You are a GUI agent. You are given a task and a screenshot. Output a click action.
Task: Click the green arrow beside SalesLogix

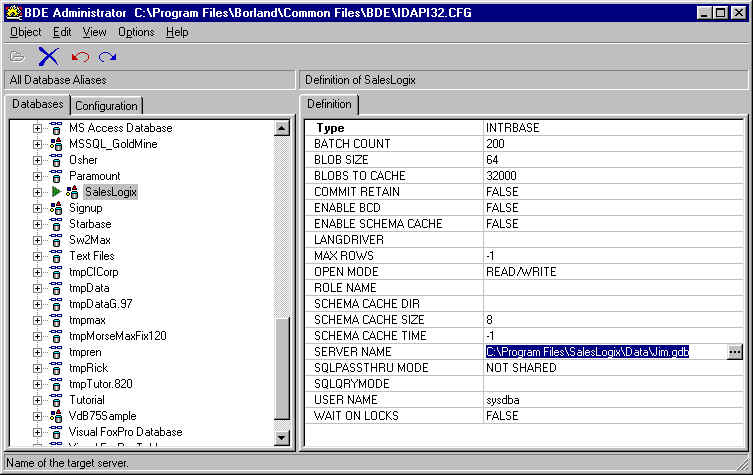56,192
